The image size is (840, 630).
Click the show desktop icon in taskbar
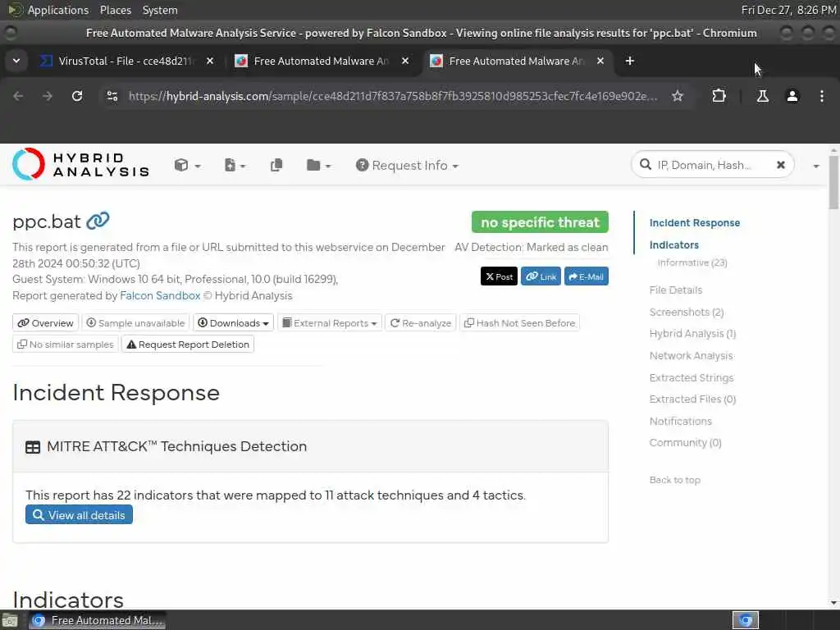click(x=10, y=621)
